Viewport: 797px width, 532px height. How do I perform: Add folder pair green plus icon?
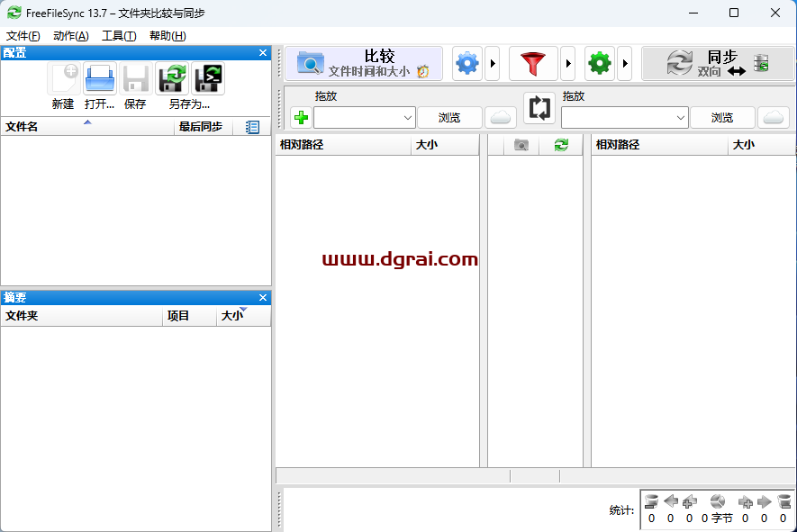[x=301, y=117]
